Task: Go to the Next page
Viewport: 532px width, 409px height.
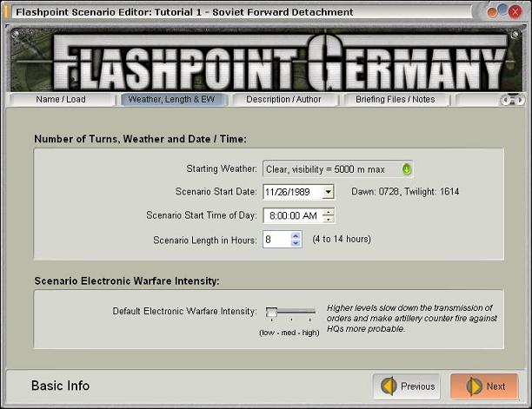Action: (484, 386)
